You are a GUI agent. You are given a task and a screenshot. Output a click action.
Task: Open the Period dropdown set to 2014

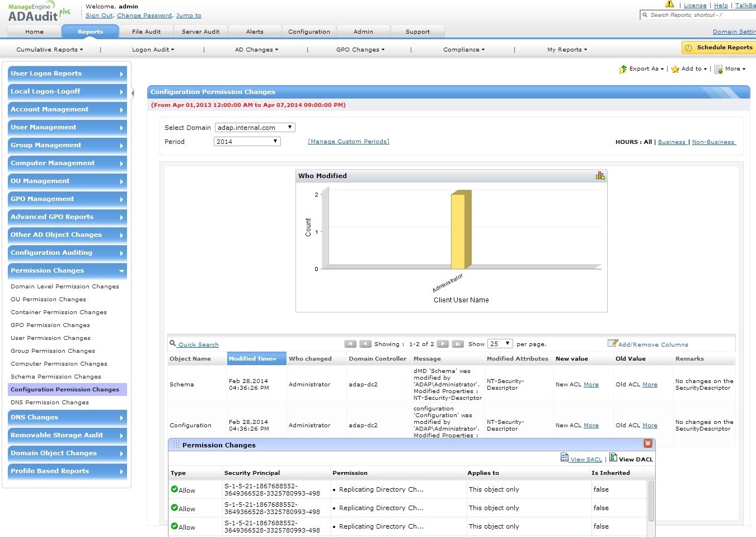pyautogui.click(x=247, y=142)
